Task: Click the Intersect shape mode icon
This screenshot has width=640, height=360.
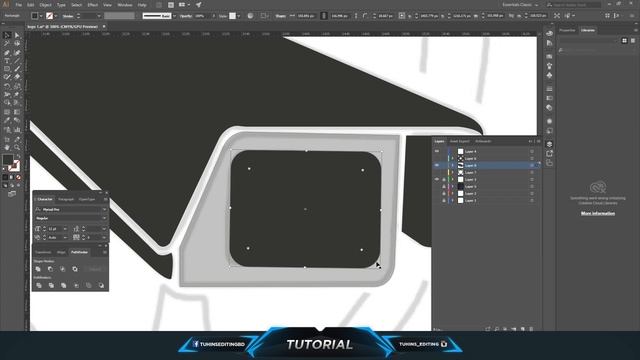Action: click(62, 269)
